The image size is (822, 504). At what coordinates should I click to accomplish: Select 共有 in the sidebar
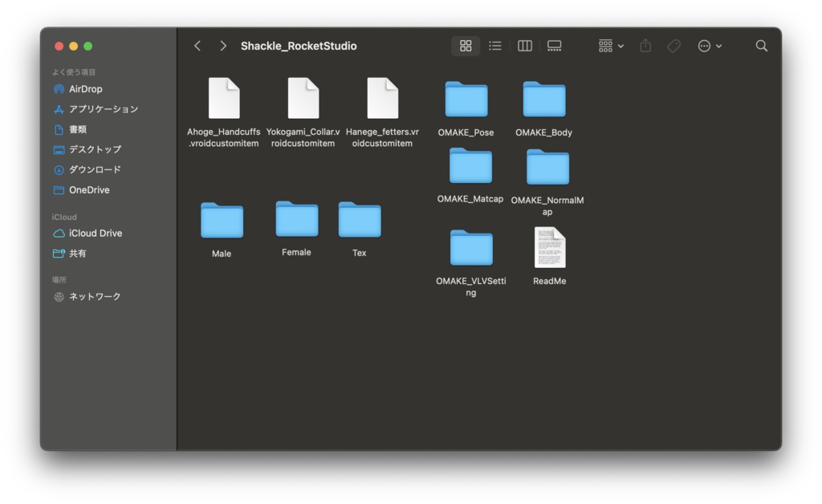tap(70, 254)
